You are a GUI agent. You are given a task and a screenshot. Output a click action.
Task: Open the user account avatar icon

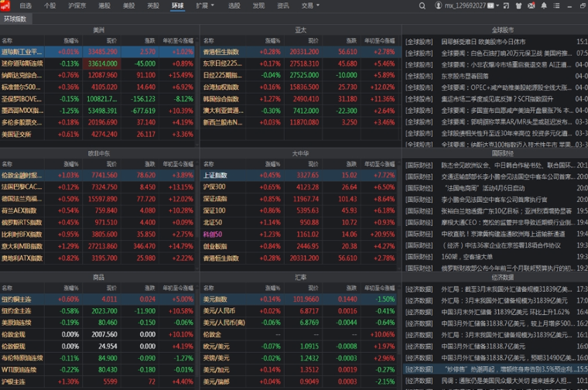point(439,5)
